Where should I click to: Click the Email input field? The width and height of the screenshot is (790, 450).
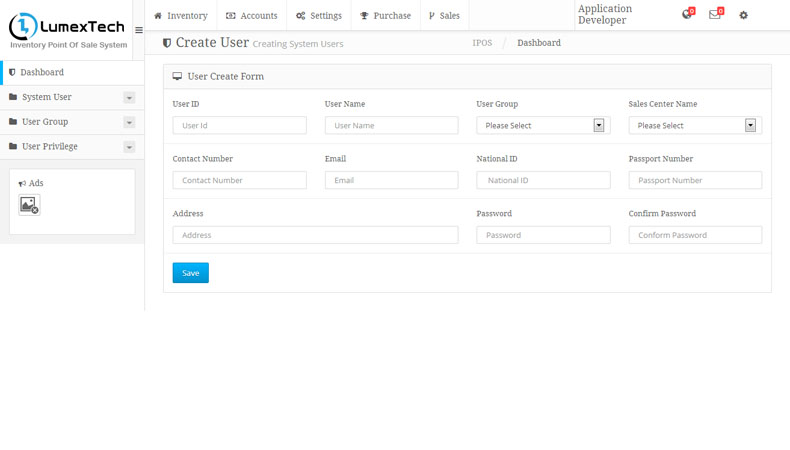391,180
